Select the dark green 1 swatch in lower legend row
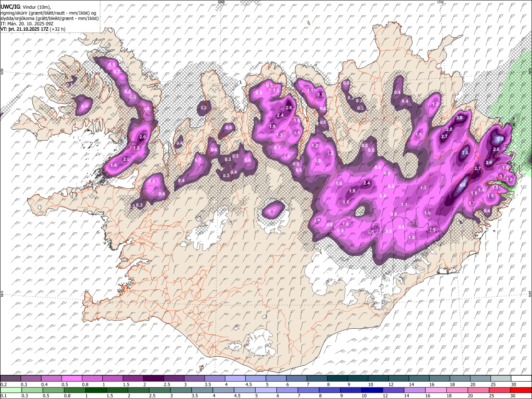This screenshot has height=399, width=532. [x=96, y=390]
